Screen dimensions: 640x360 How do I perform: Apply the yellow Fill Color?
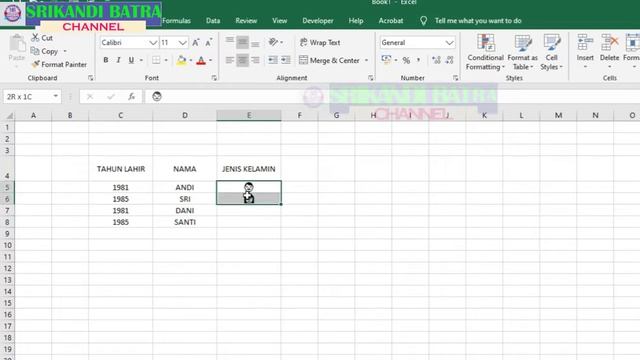181,60
